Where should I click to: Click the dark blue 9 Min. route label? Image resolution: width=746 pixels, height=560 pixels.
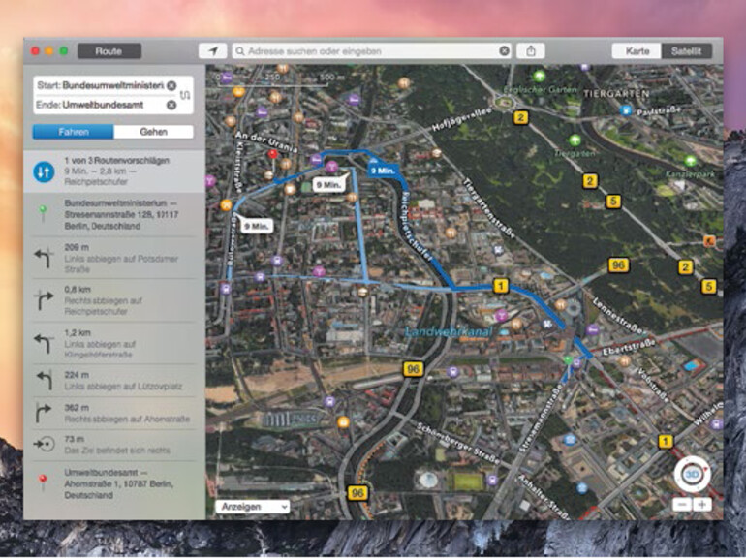click(x=383, y=170)
